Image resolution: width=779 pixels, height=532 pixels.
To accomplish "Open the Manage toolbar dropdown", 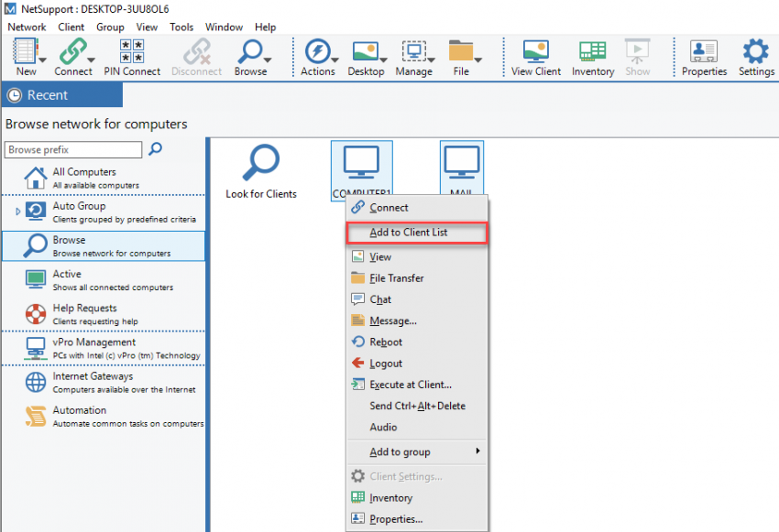I will pyautogui.click(x=414, y=57).
